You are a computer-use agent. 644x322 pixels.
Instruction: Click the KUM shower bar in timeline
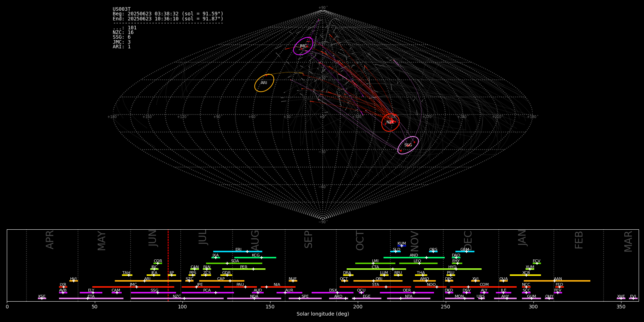(x=402, y=246)
